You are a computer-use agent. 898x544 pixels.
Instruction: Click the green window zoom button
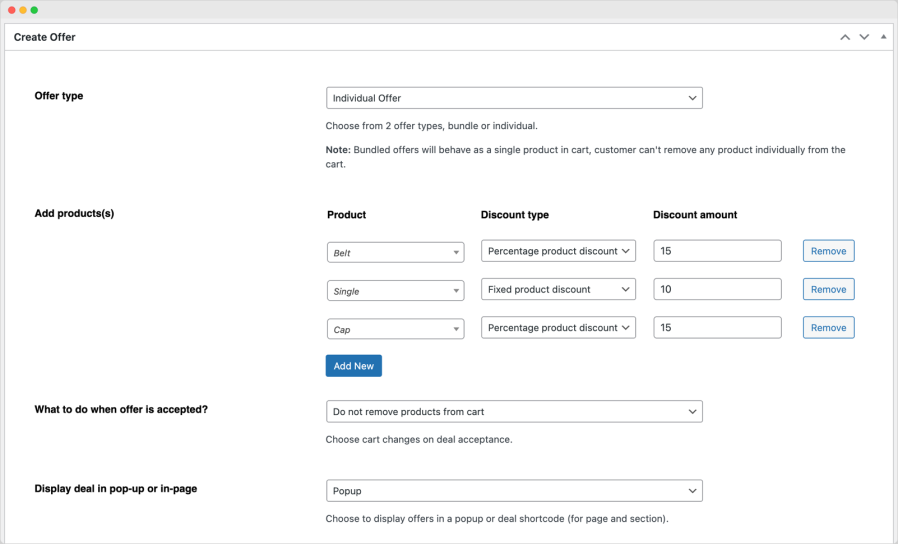tap(34, 10)
